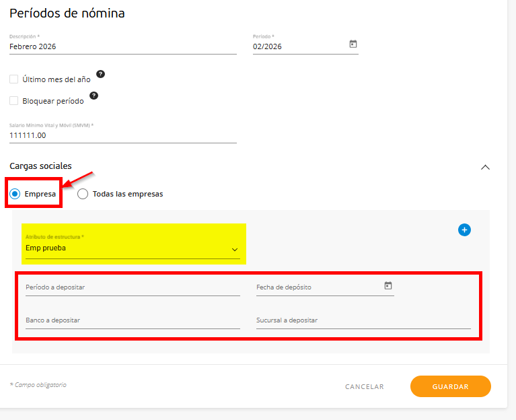Click the blue plus add icon

(x=464, y=230)
